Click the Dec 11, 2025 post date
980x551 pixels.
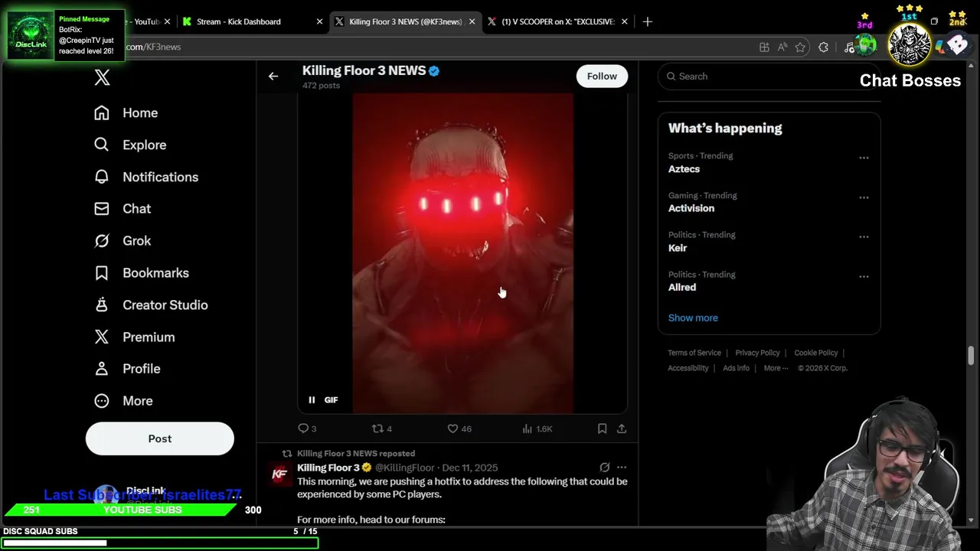pyautogui.click(x=470, y=468)
